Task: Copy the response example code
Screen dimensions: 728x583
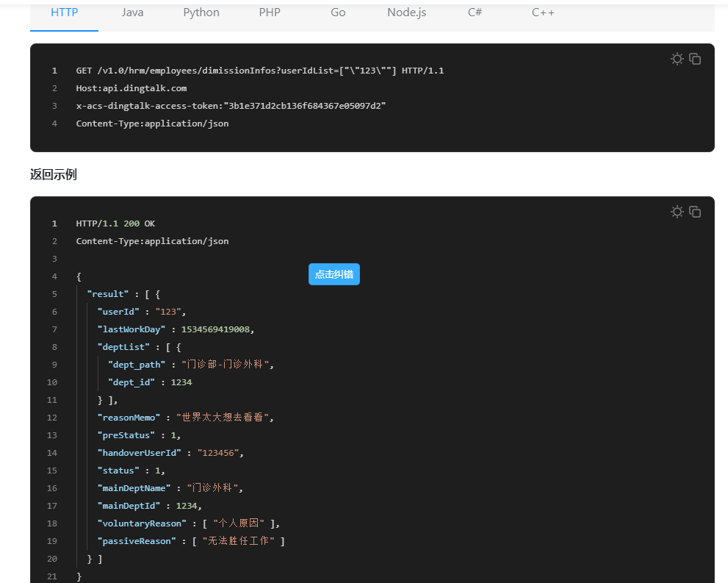Action: (x=695, y=212)
